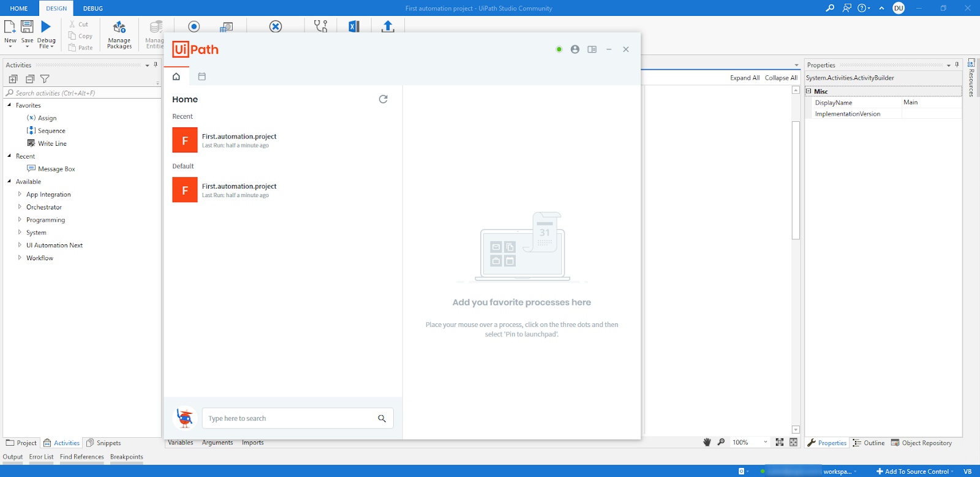
Task: Expand the Programming category
Action: (20, 220)
